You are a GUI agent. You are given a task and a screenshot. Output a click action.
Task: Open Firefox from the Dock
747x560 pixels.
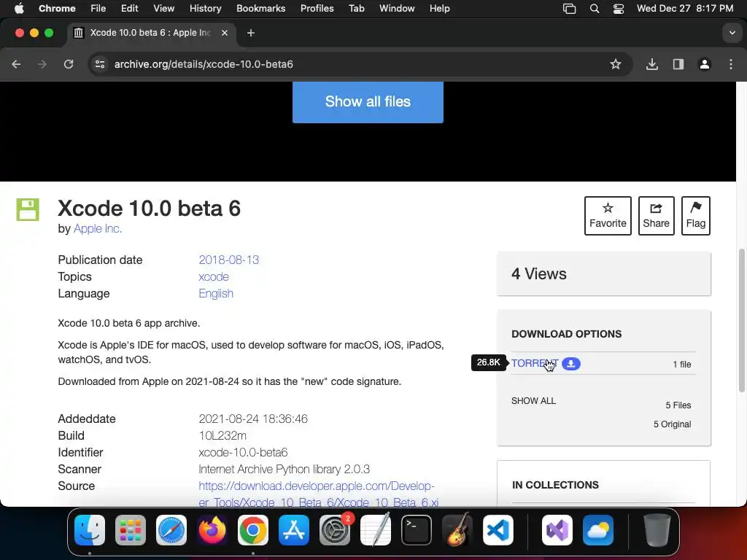pos(212,530)
